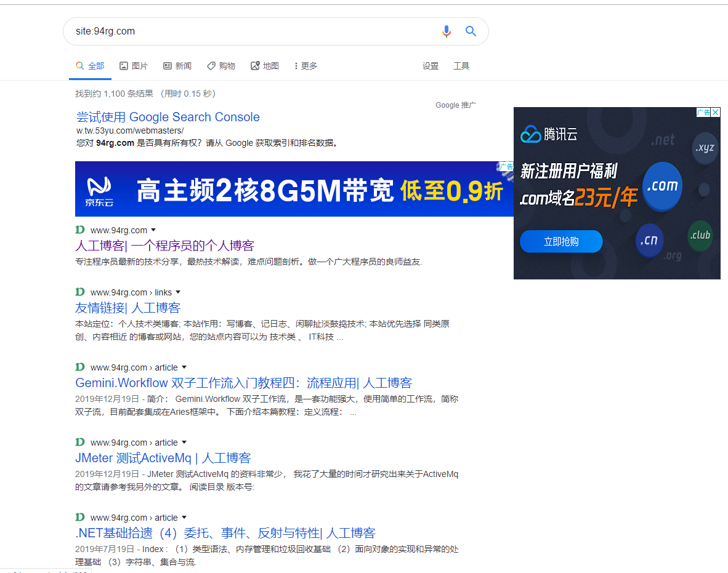The height and width of the screenshot is (573, 728).
Task: Expand dropdown arrow for .NET基础拾遗 result URL
Action: 184,518
